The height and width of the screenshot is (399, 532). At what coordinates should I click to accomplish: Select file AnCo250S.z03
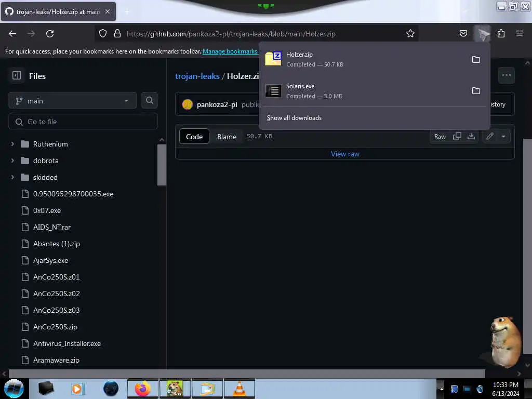coord(56,310)
